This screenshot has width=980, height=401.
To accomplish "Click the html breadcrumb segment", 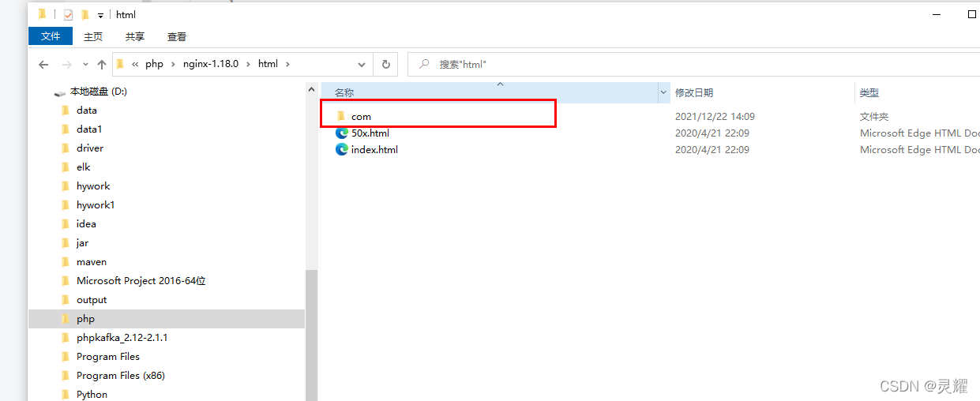I will (x=268, y=64).
